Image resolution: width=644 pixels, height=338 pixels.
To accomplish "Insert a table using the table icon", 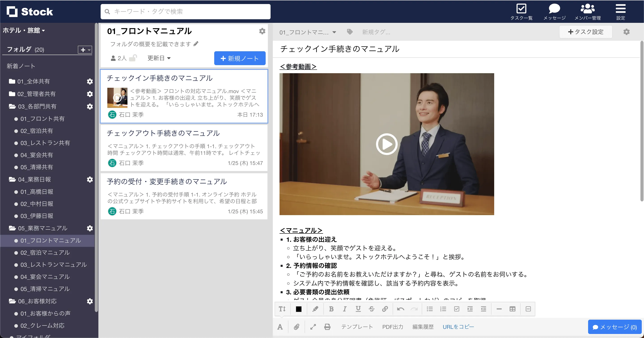I will click(x=512, y=309).
